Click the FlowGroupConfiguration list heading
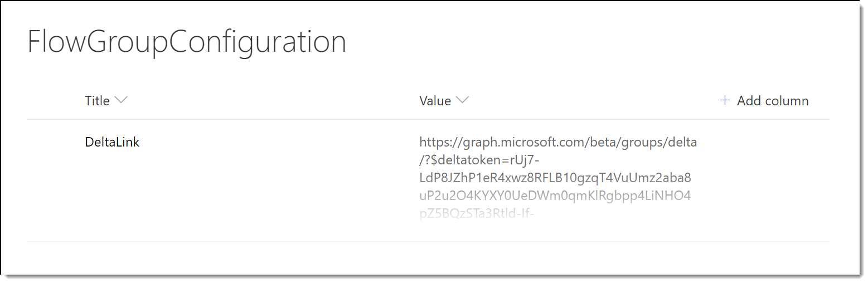 (x=187, y=42)
